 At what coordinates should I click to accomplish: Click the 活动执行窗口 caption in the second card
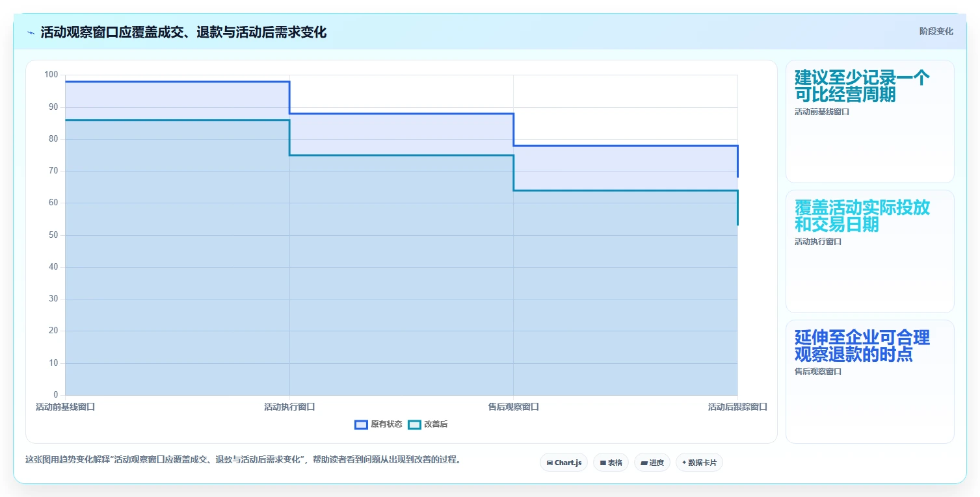pos(818,242)
